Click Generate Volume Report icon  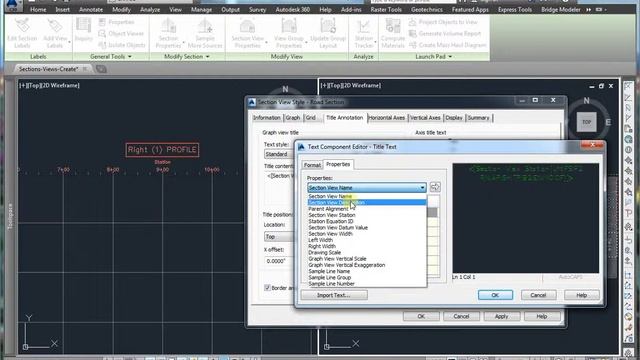[x=413, y=33]
